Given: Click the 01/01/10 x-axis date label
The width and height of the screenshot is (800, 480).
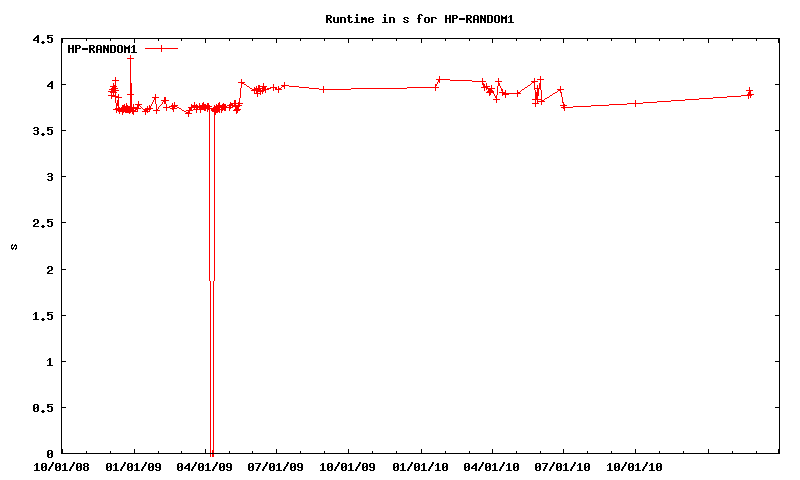Looking at the screenshot, I should click(x=420, y=465).
